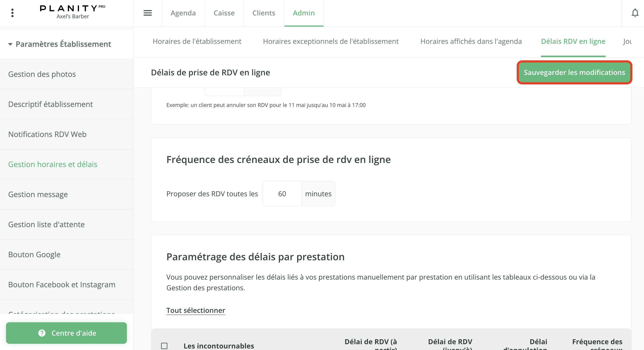Screen dimensions: 644x350
Task: Click the Tout sélectionner link
Action: tap(196, 310)
